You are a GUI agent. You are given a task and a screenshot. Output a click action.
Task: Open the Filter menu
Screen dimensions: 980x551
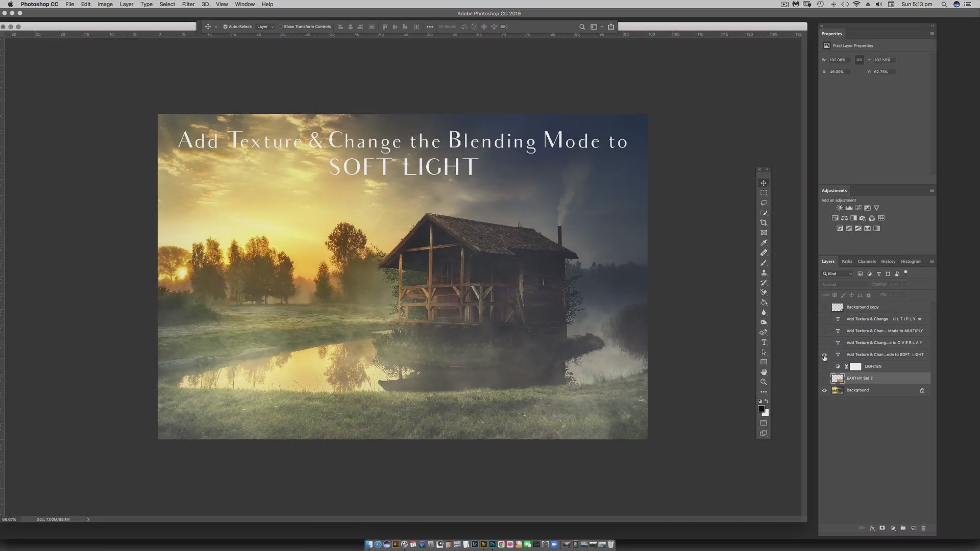pos(188,4)
